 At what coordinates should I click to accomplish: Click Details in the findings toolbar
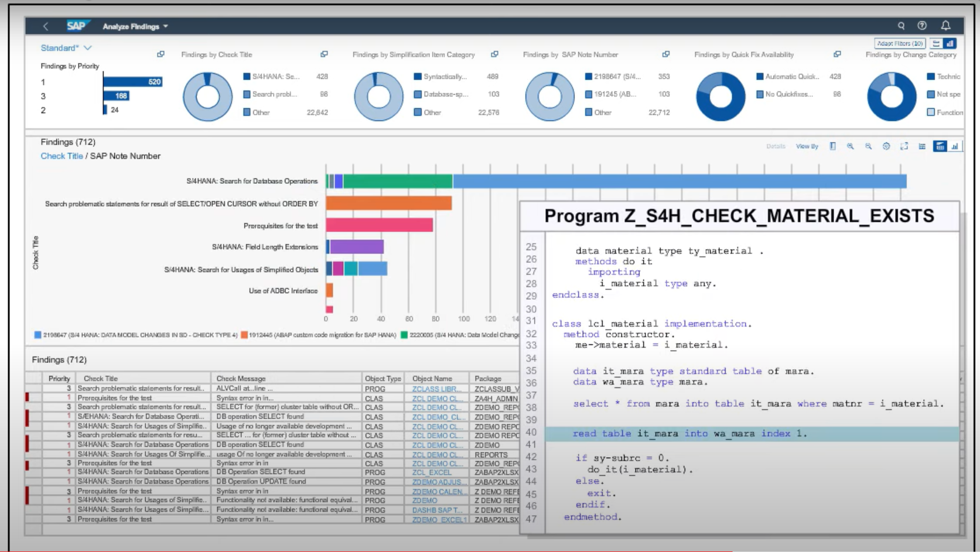point(775,146)
